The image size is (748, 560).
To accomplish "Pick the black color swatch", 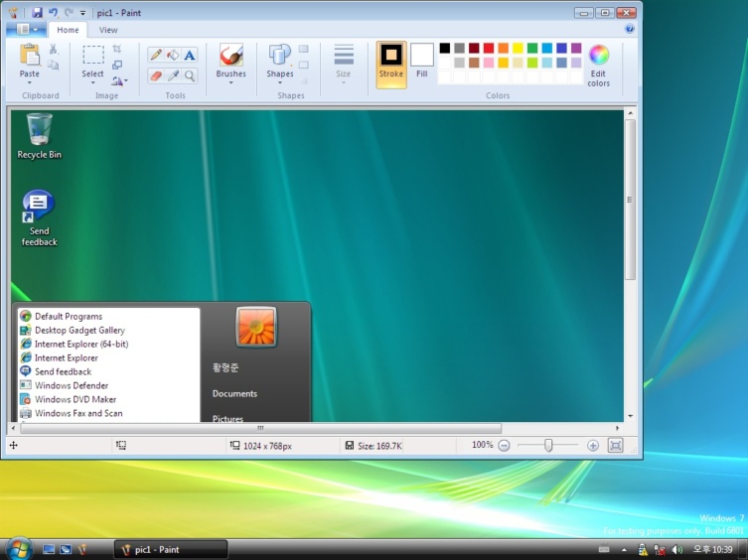I will coord(445,48).
